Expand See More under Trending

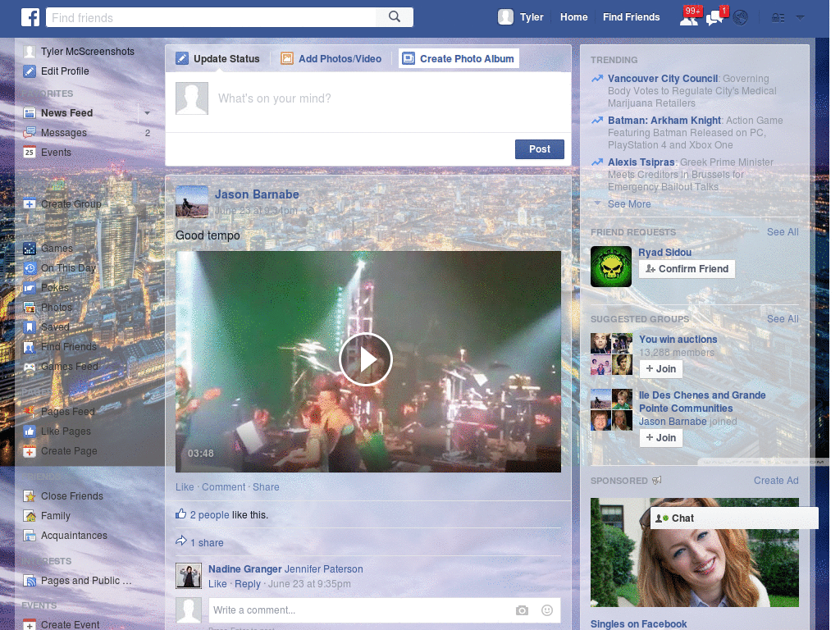[629, 203]
